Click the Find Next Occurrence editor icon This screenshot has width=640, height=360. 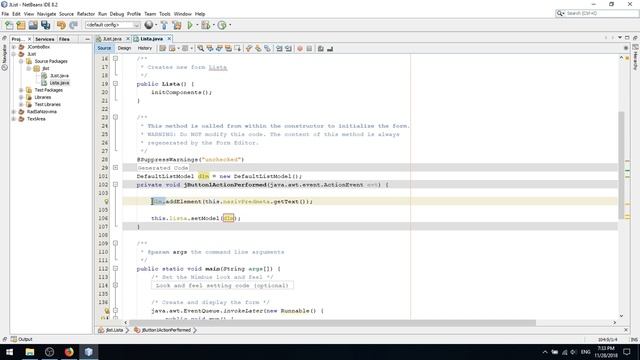pyautogui.click(x=219, y=49)
